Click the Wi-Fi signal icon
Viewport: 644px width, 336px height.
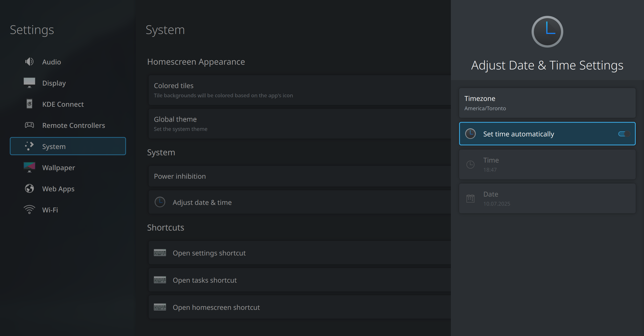tap(29, 209)
